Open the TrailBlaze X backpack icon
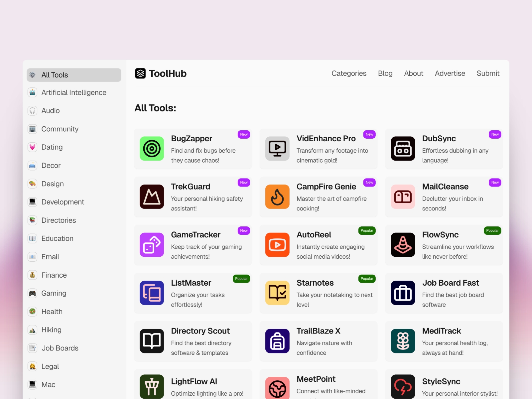This screenshot has height=399, width=532. pyautogui.click(x=277, y=341)
